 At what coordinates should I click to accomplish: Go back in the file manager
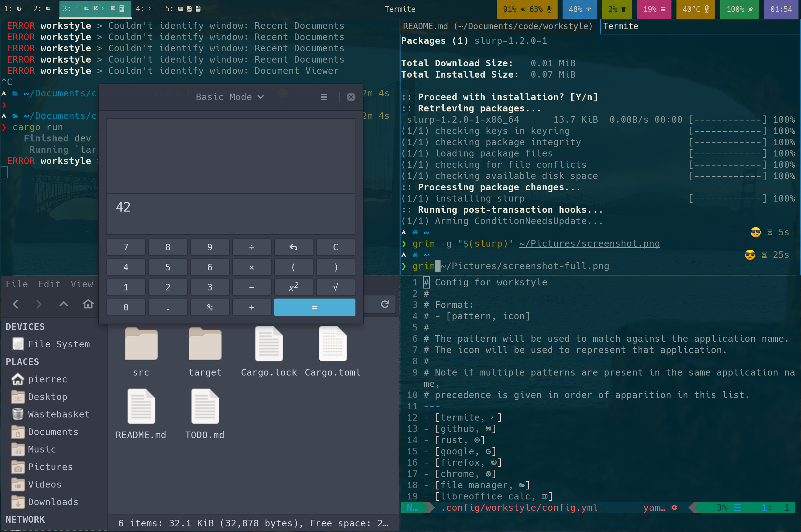[x=16, y=304]
